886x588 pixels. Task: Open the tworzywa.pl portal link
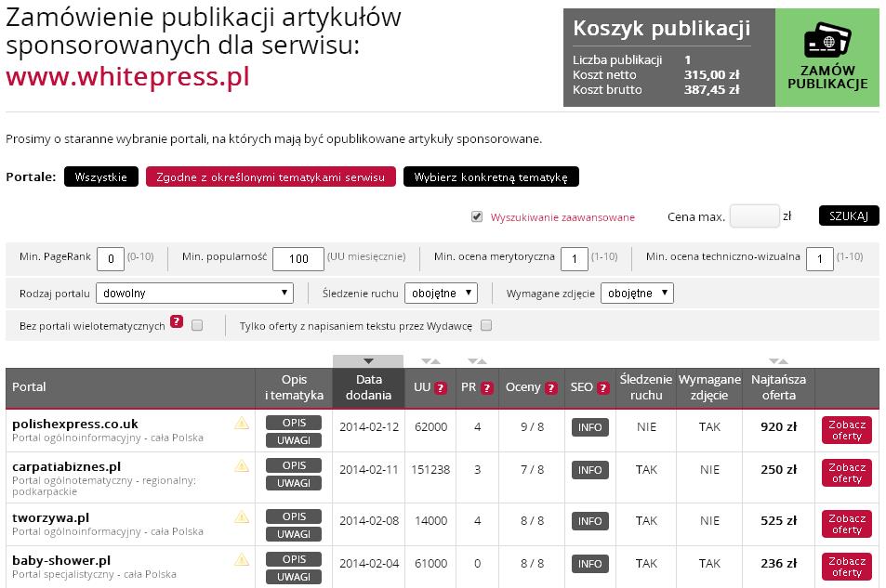pos(51,517)
